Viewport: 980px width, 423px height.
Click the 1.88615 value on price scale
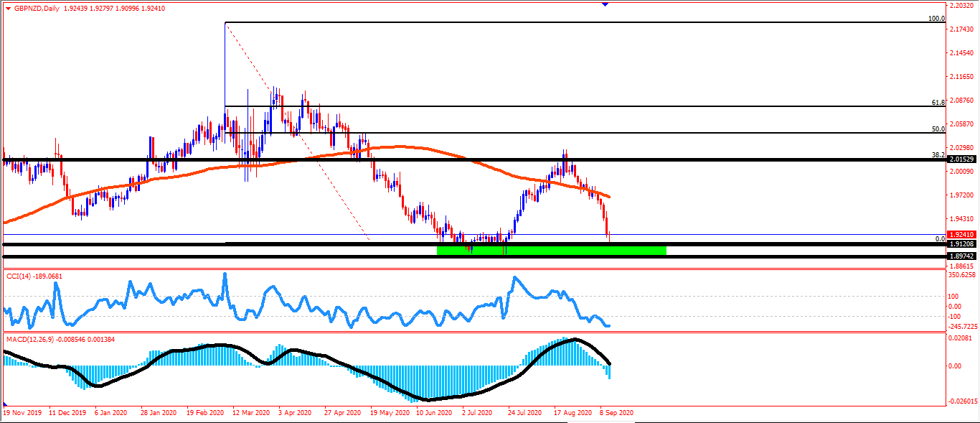click(x=960, y=265)
